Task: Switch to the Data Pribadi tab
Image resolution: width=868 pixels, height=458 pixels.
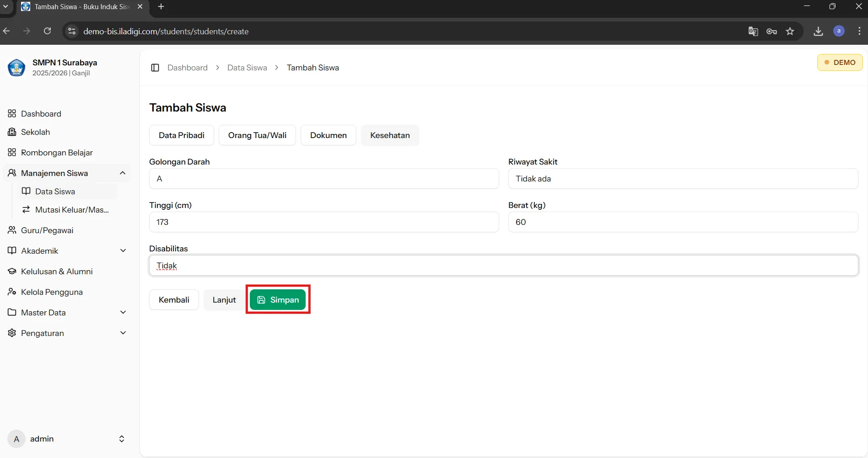Action: [182, 135]
